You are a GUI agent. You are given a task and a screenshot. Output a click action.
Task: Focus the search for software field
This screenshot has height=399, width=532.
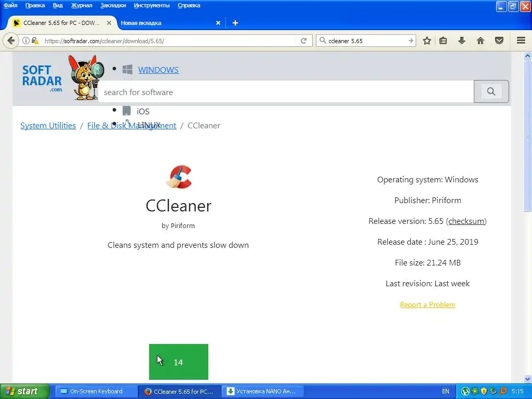coord(286,91)
